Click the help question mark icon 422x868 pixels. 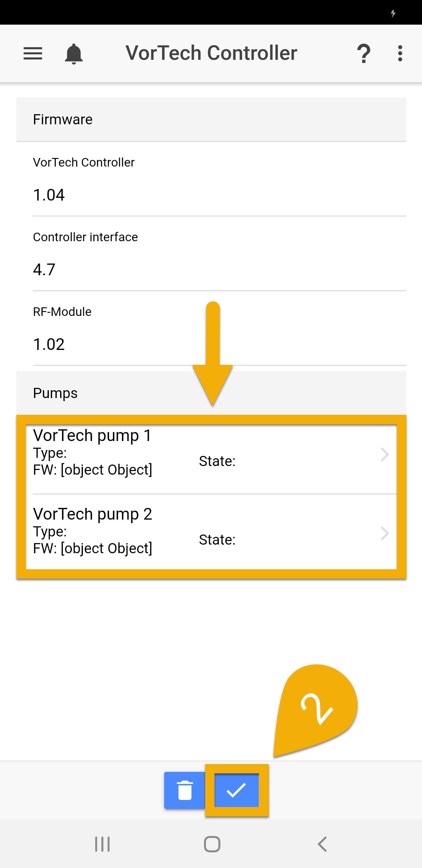[364, 53]
